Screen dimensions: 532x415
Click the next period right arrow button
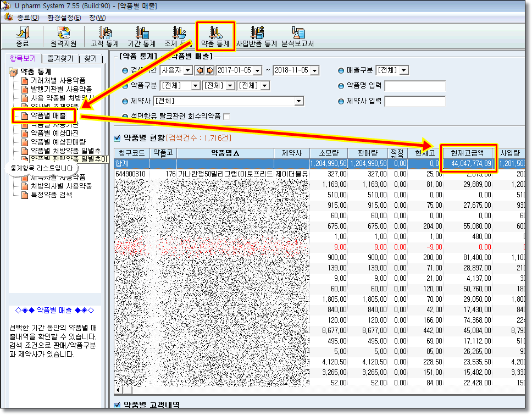click(x=209, y=70)
